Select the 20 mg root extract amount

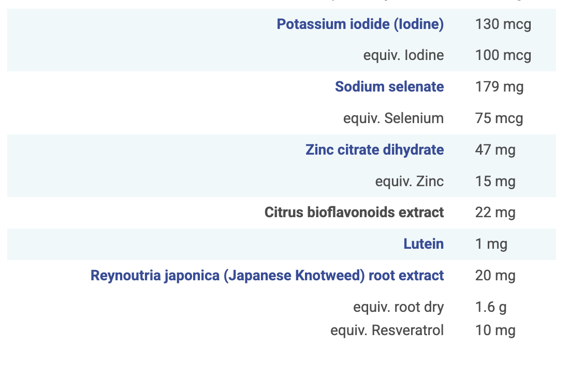(495, 275)
